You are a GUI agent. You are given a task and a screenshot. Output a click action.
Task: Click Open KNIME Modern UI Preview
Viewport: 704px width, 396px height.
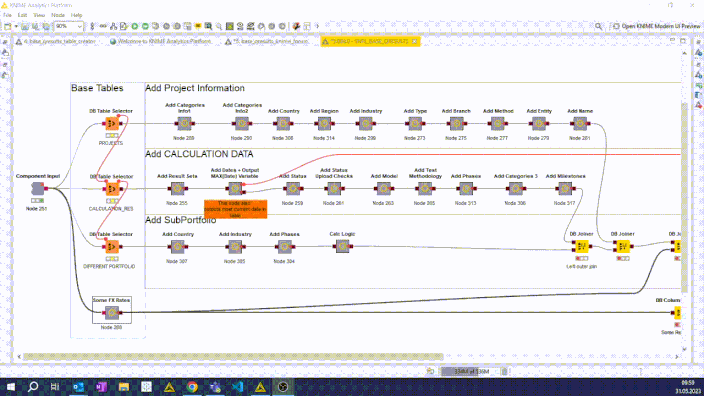656,26
